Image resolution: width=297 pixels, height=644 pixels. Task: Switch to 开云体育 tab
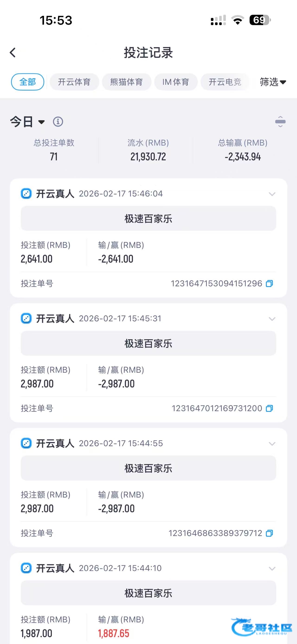(x=74, y=82)
